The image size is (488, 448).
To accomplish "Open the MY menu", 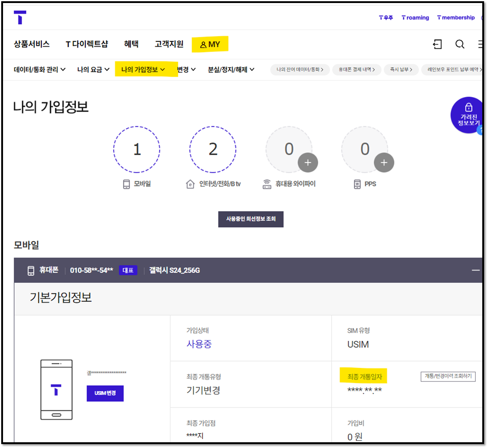I will pyautogui.click(x=210, y=44).
